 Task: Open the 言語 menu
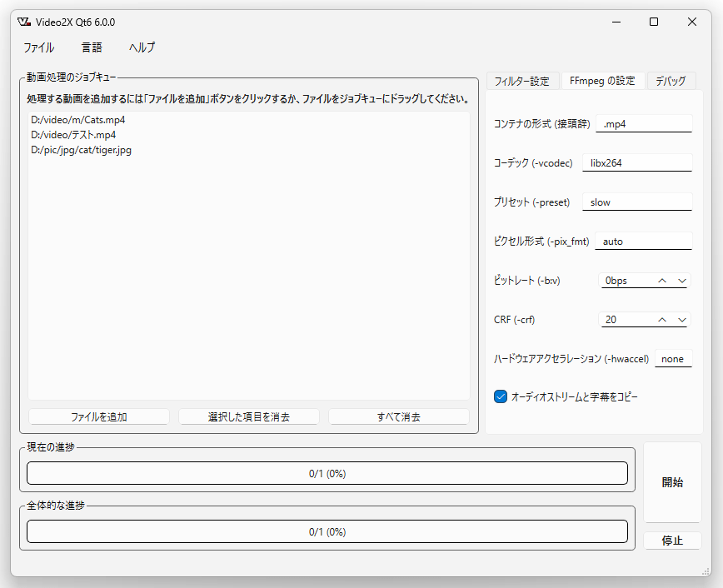point(92,47)
